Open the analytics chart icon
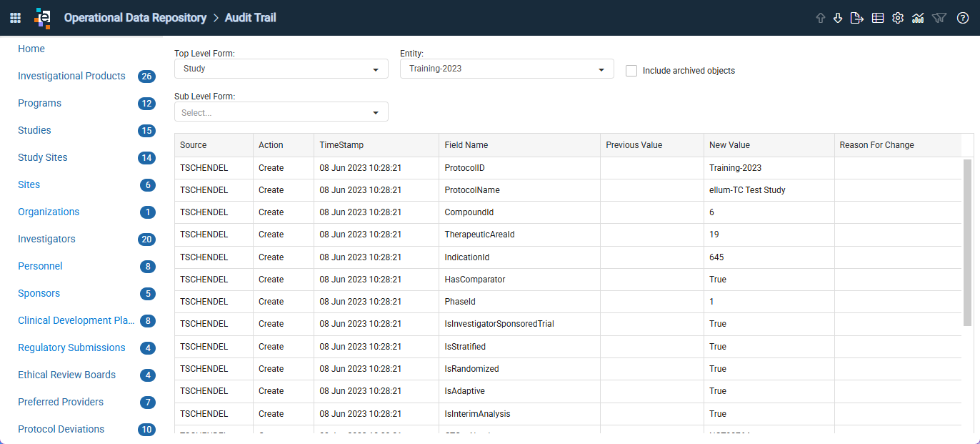The height and width of the screenshot is (444, 980). point(919,18)
